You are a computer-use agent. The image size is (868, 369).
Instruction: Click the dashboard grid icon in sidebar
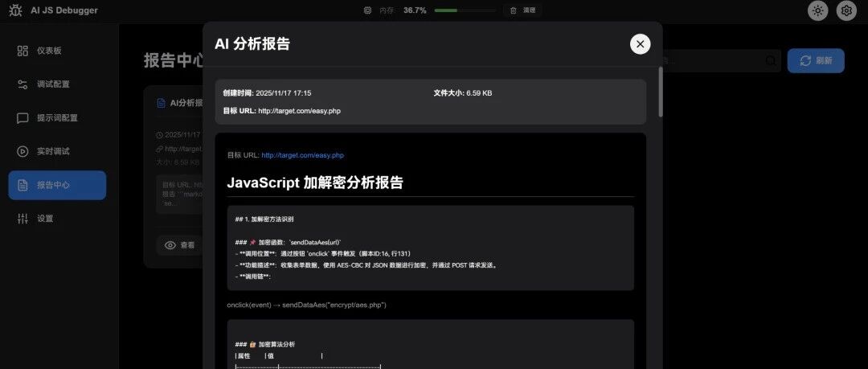[23, 51]
